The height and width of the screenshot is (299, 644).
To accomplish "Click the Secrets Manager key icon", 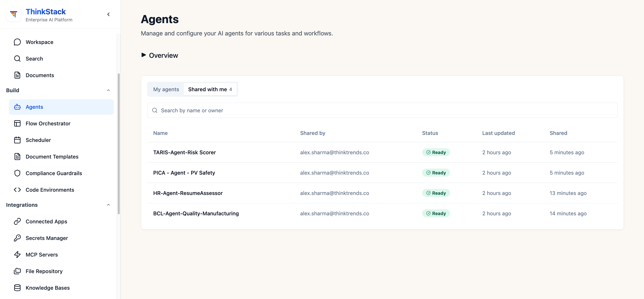I will point(17,238).
